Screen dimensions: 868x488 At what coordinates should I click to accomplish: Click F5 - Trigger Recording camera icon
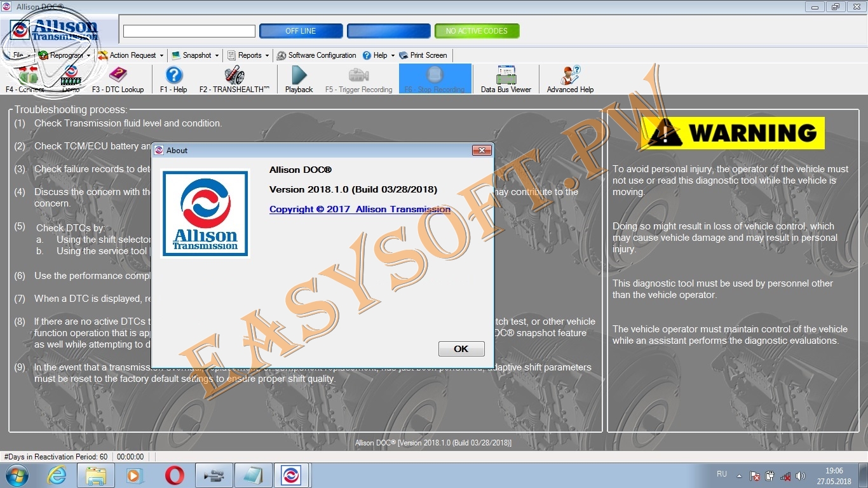[359, 79]
